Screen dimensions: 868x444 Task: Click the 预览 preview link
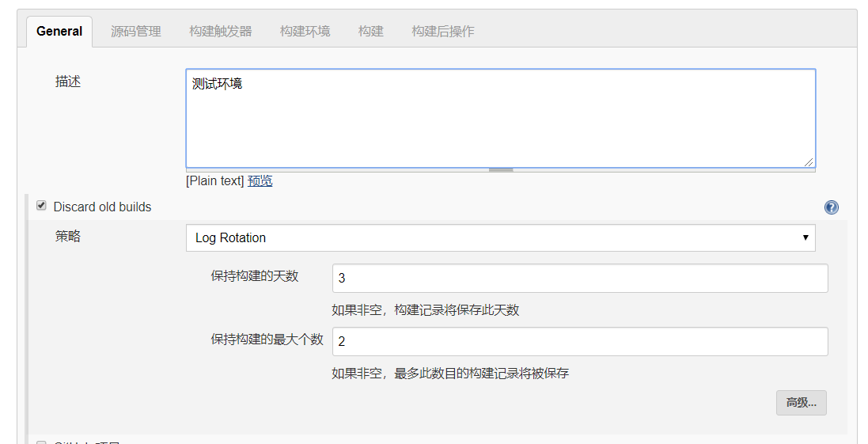pyautogui.click(x=260, y=181)
